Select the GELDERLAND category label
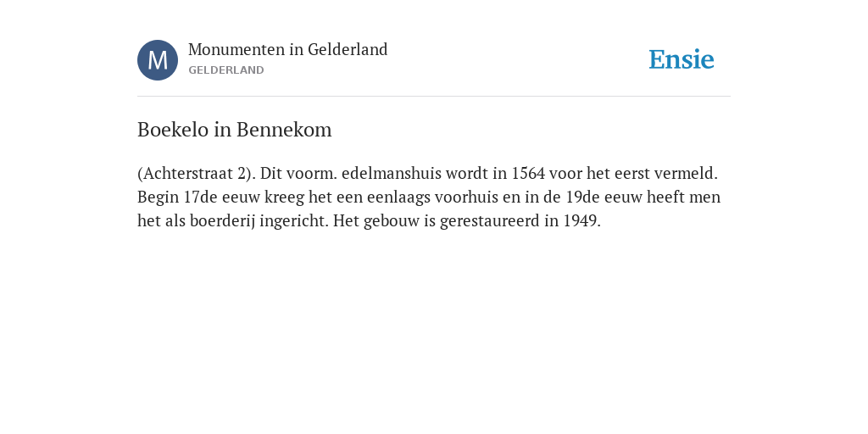868x434 pixels. click(225, 70)
